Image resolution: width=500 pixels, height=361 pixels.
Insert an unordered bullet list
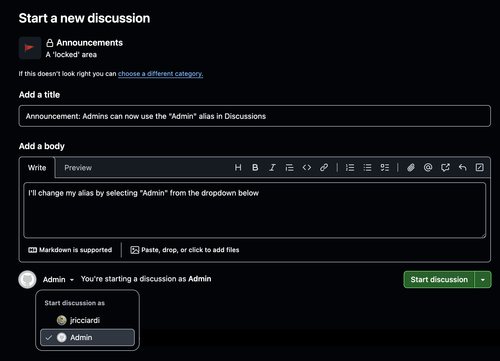tap(367, 167)
